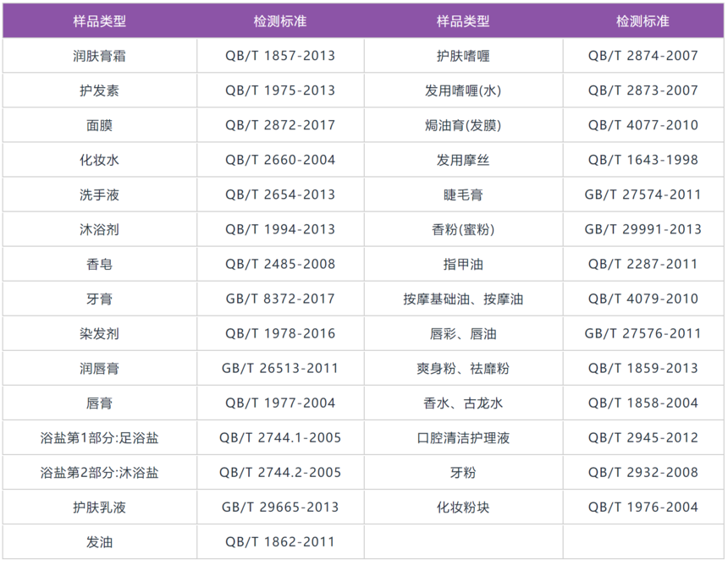Select the 面膜 cell
Screen dimensions: 728x565
click(99, 125)
